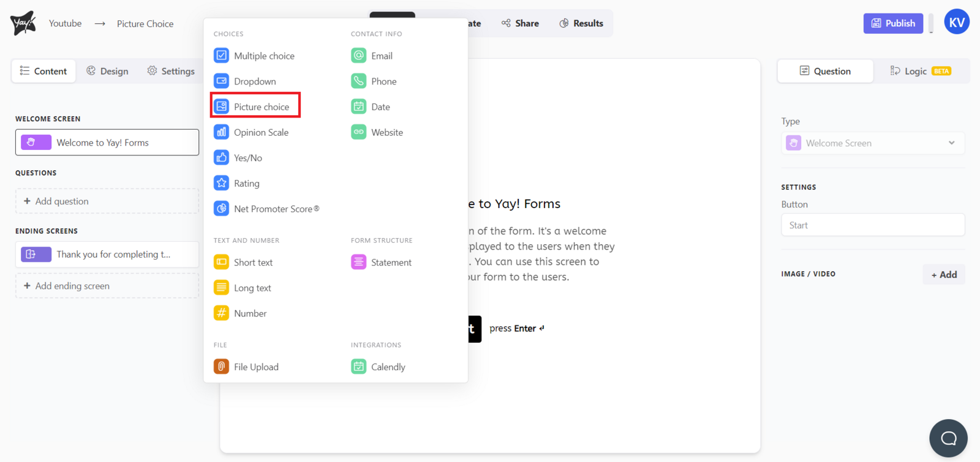Open the chat support bubble
Viewport: 980px width, 462px height.
[948, 438]
